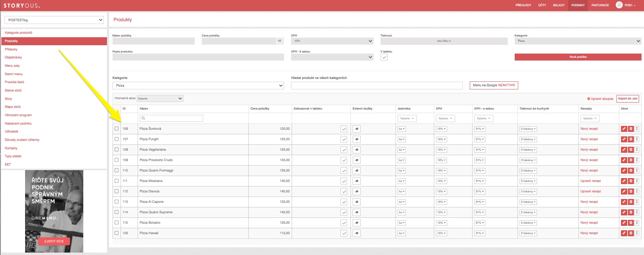Open 2 tiskárny dropdown for Pizza Šunková
Viewport: 644px width, 255px height.
click(x=528, y=129)
